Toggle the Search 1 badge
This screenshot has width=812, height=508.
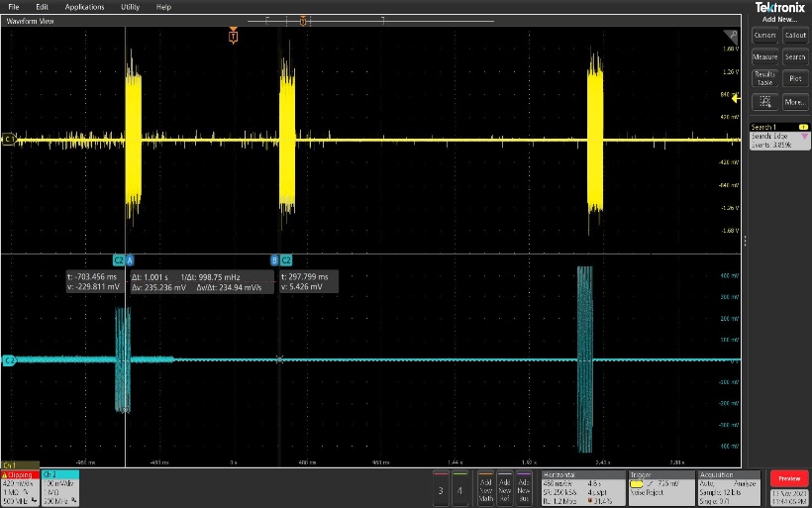(x=778, y=136)
